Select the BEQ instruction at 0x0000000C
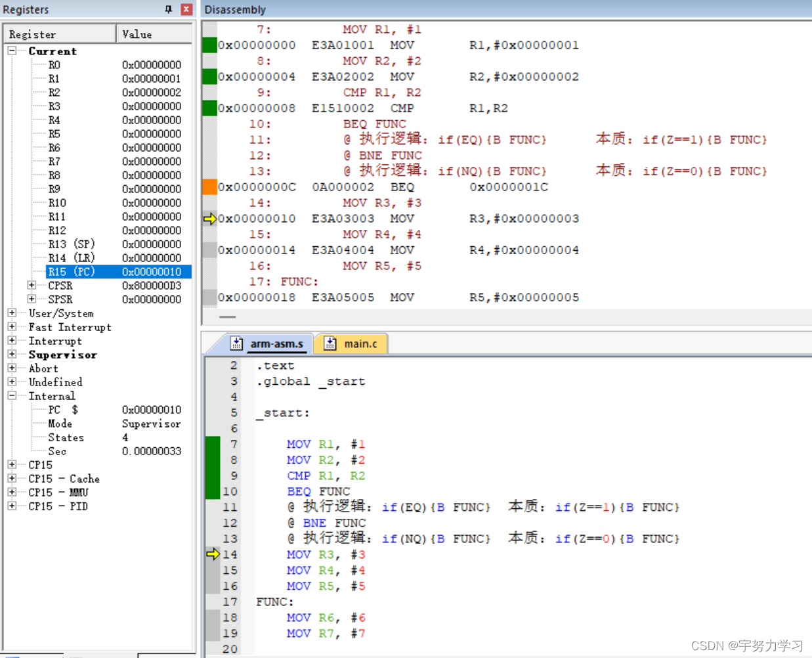This screenshot has width=812, height=658. (x=383, y=187)
